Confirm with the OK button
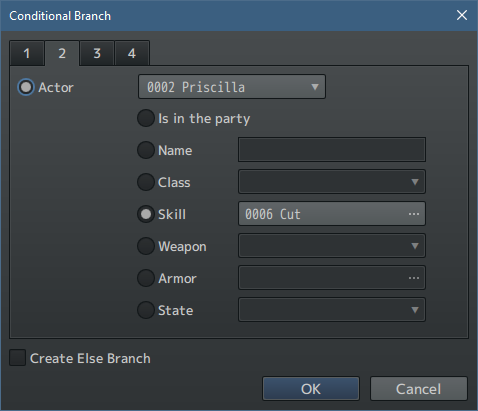Viewport: 478px width, 411px height. point(311,389)
